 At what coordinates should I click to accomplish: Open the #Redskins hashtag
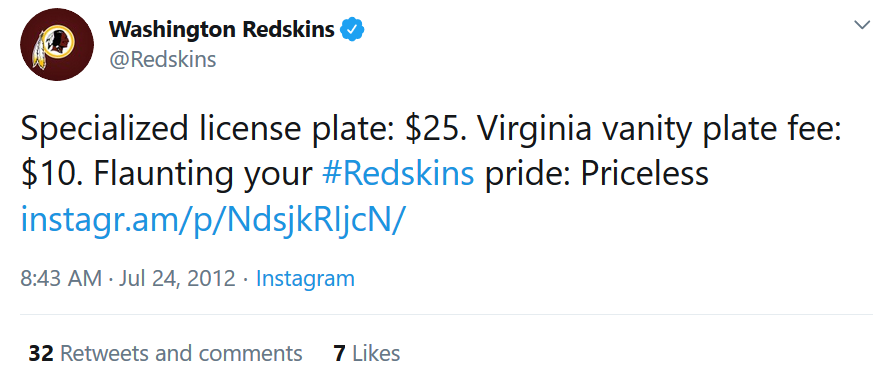tap(398, 174)
